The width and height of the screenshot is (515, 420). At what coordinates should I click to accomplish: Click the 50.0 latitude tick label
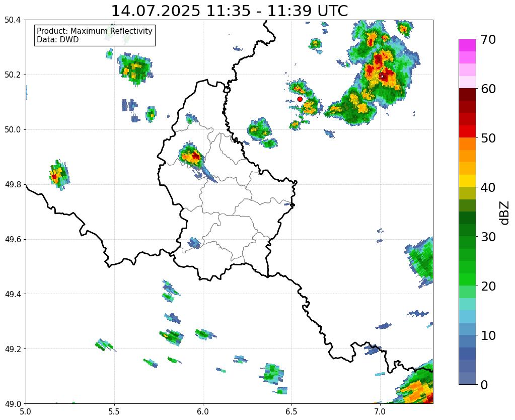pyautogui.click(x=13, y=130)
